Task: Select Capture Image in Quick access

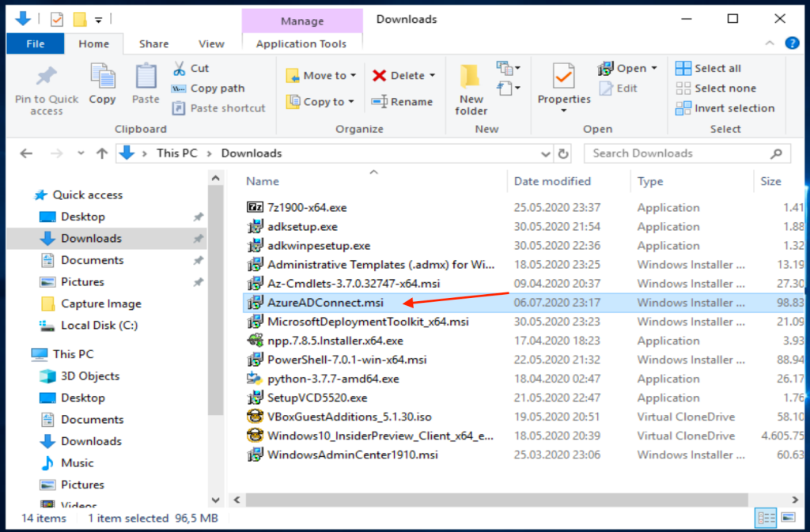Action: (x=100, y=304)
